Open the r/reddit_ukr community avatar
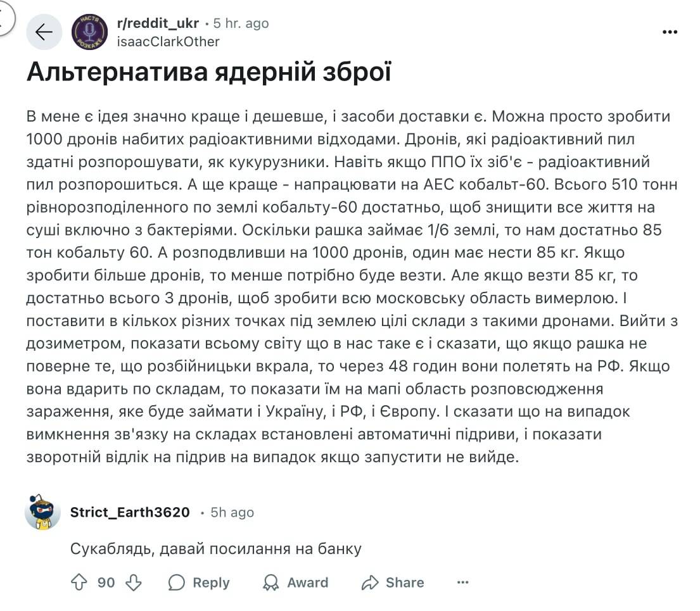Image resolution: width=700 pixels, height=611 pixels. point(90,32)
